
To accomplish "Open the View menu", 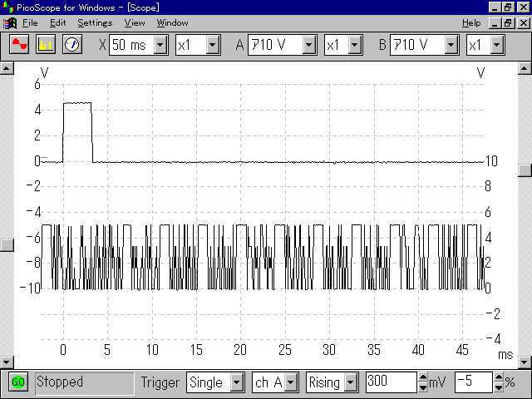I will (x=135, y=23).
